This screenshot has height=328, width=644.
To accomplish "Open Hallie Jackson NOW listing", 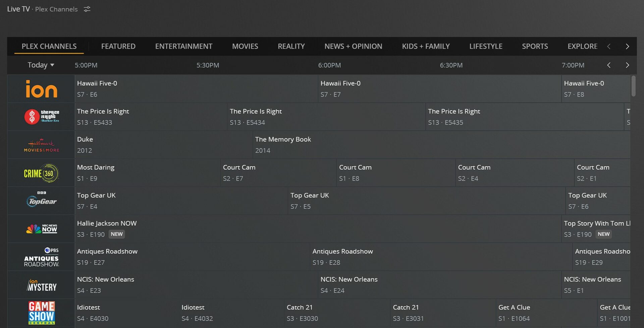I will tap(318, 229).
